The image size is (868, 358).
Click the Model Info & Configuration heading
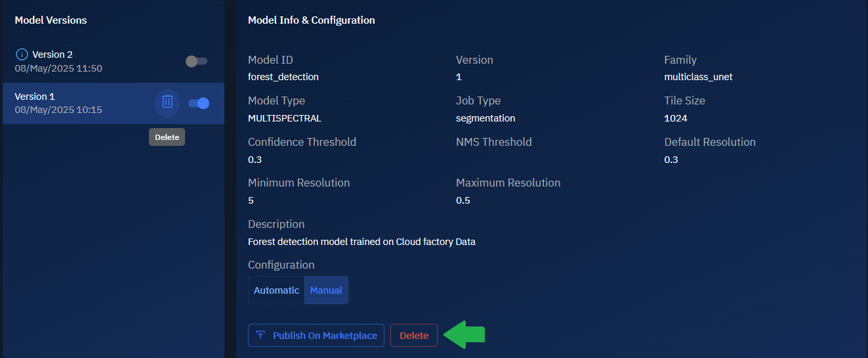312,20
